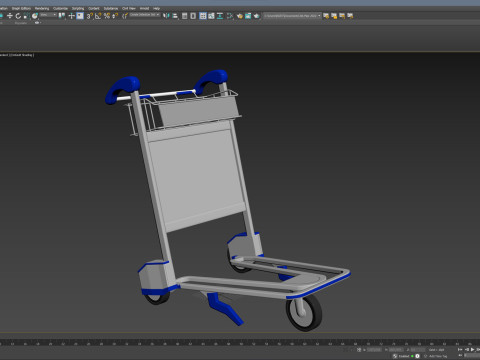This screenshot has width=480, height=360.
Task: Toggle the Layer Explorer icon
Action: [x=193, y=16]
